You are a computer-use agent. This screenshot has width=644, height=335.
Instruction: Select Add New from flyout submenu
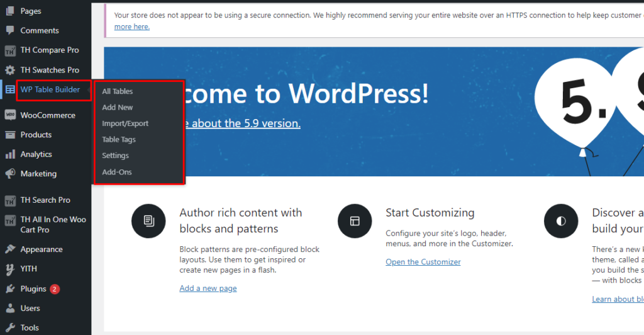(x=118, y=108)
